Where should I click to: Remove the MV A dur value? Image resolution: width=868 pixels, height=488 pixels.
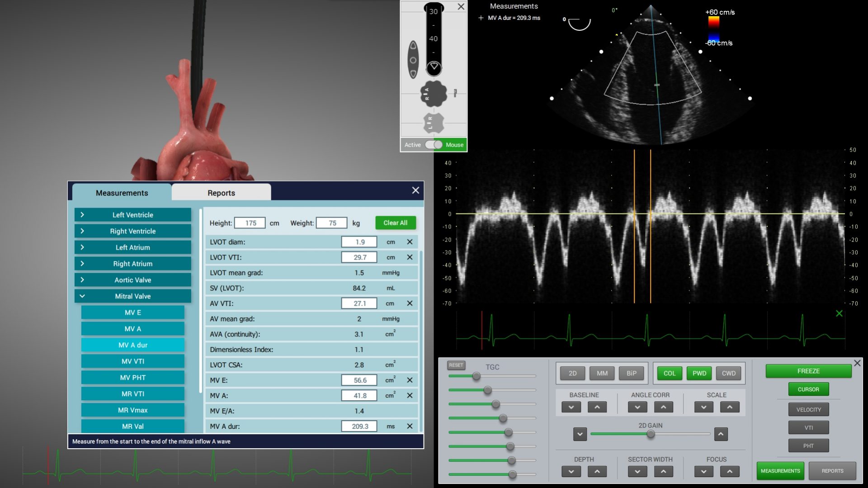coord(410,426)
